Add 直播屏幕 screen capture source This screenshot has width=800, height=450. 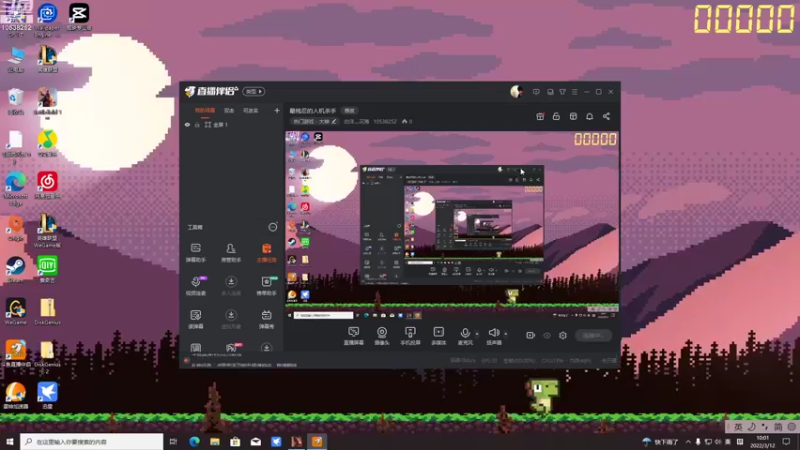click(x=354, y=336)
